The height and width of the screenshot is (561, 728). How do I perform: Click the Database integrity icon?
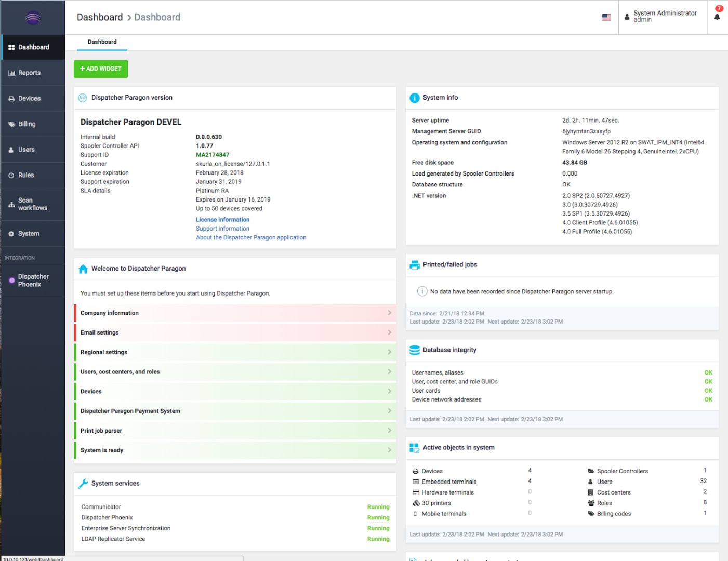coord(415,350)
